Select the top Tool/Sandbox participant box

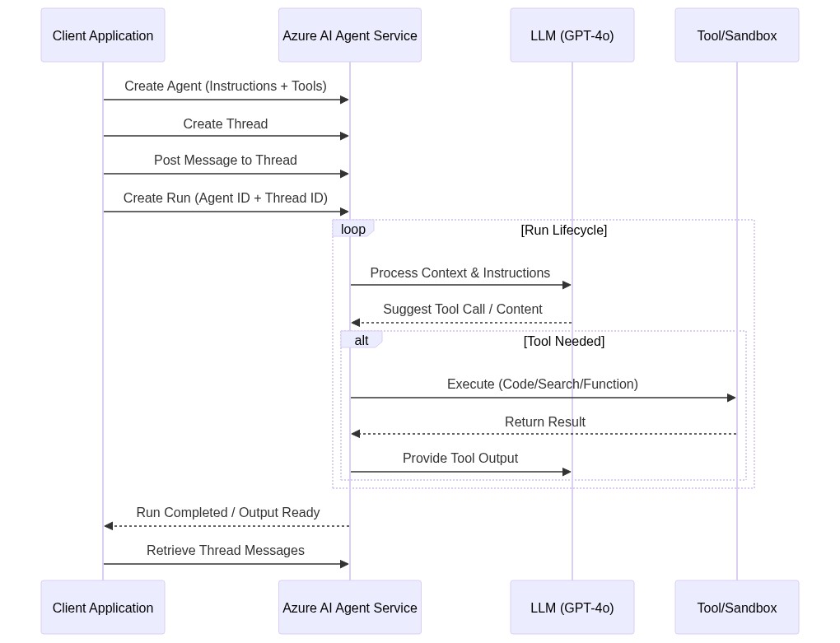(x=737, y=35)
